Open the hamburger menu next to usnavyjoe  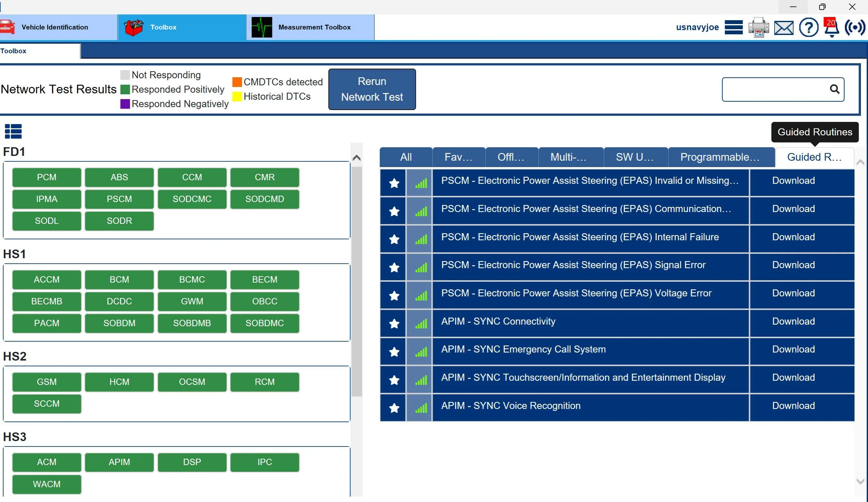click(733, 27)
